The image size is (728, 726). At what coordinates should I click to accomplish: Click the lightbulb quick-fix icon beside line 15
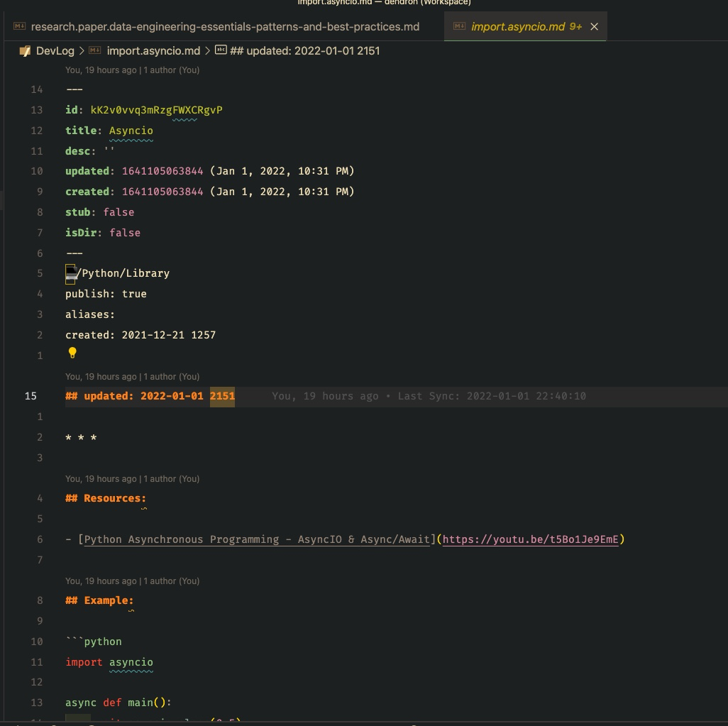tap(72, 352)
